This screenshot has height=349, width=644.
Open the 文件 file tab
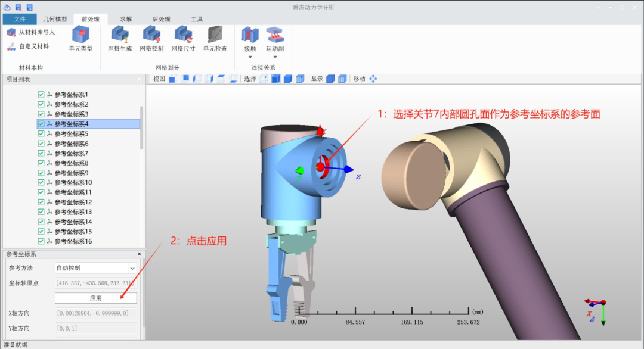pyautogui.click(x=19, y=19)
